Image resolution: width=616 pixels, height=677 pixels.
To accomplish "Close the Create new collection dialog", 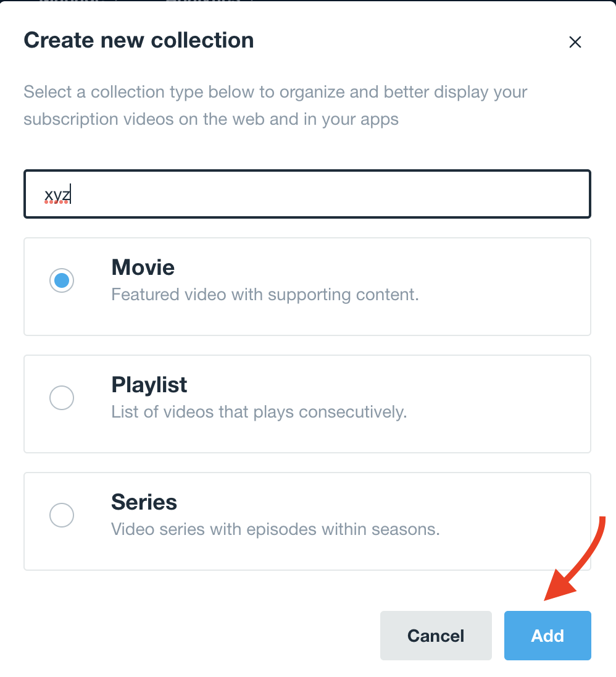I will click(575, 42).
